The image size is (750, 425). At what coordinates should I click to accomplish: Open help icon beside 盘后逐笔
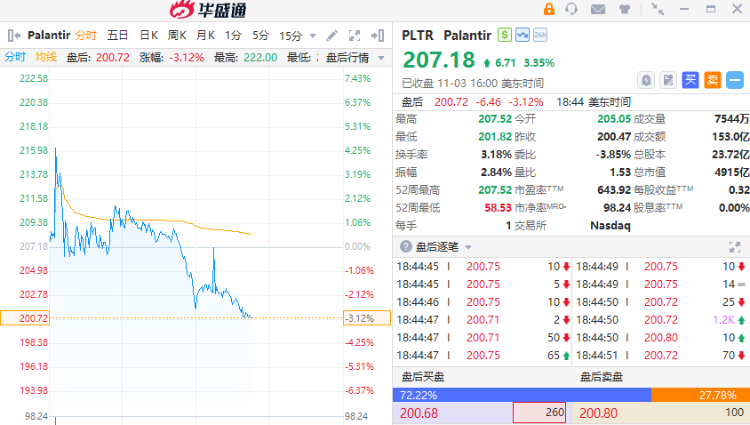406,247
